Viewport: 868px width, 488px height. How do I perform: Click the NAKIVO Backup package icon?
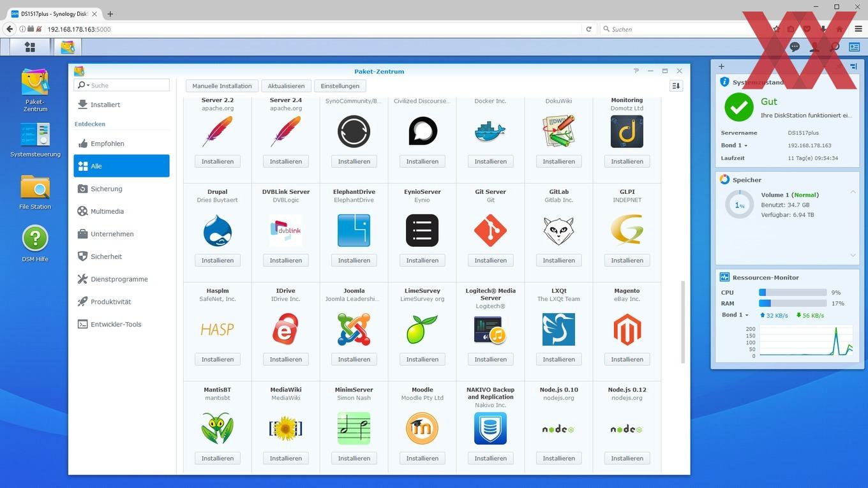point(490,428)
